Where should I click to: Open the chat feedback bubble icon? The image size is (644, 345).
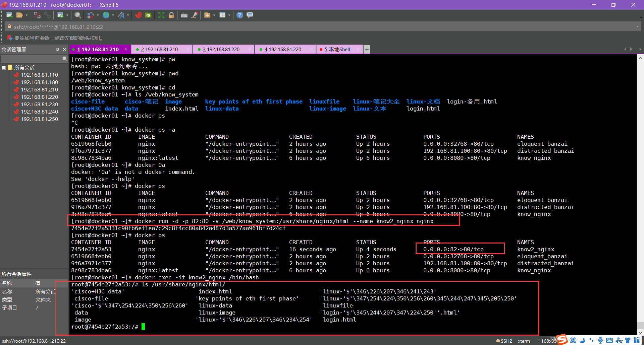point(250,15)
